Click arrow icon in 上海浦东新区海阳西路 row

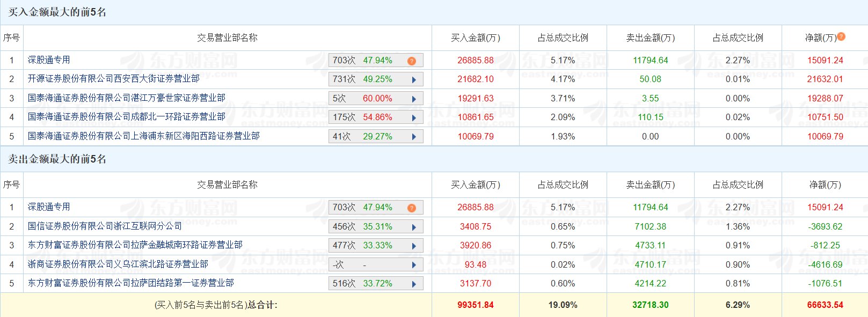(414, 137)
